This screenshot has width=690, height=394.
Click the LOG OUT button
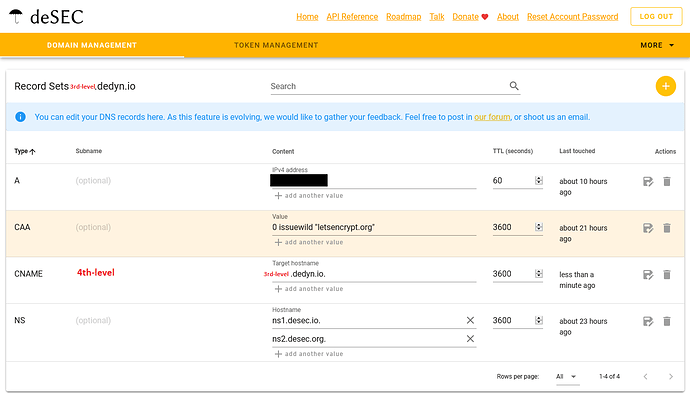click(x=656, y=17)
